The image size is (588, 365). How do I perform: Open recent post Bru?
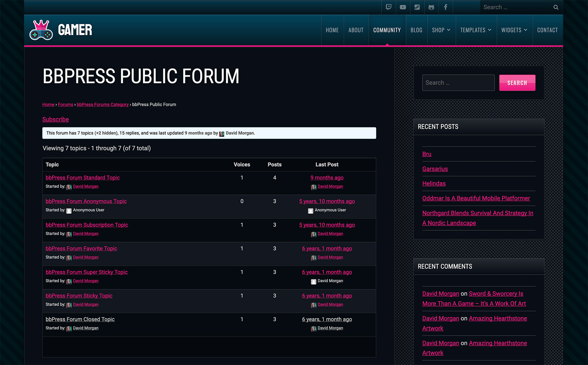(427, 154)
